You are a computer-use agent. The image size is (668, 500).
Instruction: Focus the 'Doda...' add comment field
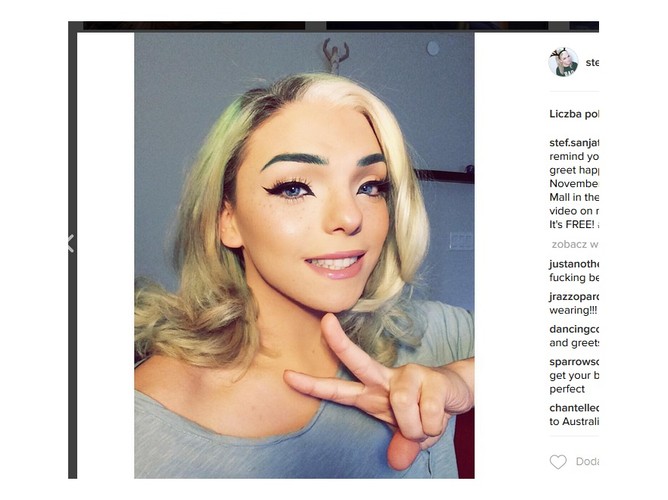click(x=587, y=462)
